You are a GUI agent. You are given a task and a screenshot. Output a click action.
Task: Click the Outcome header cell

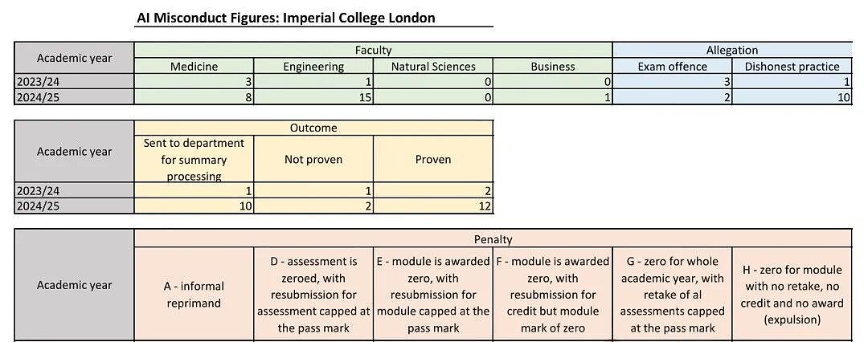(313, 128)
